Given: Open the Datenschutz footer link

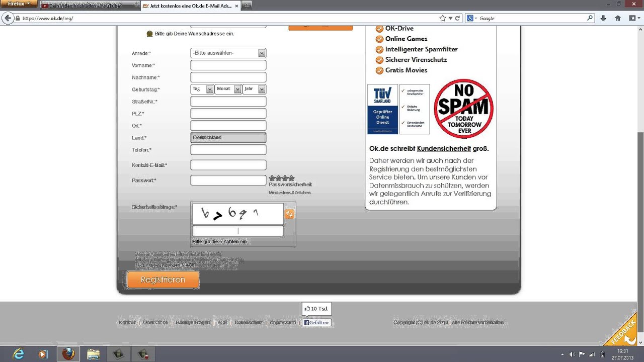Looking at the screenshot, I should pos(249,322).
